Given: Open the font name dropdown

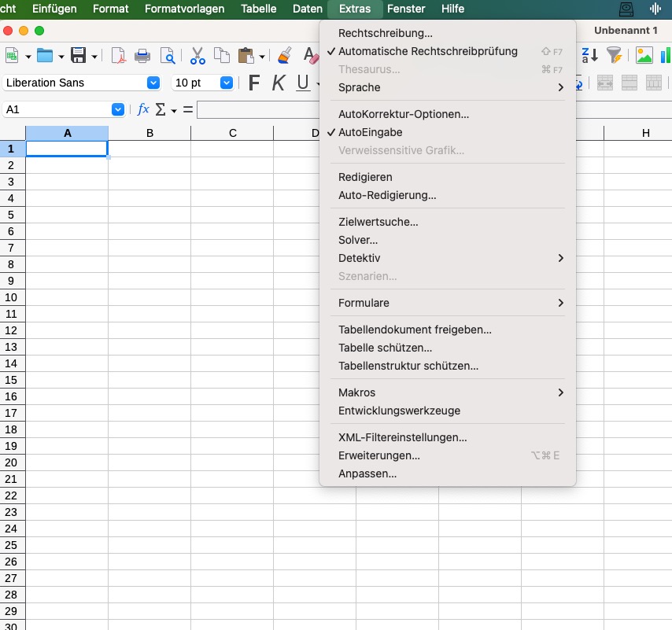Looking at the screenshot, I should coord(153,83).
